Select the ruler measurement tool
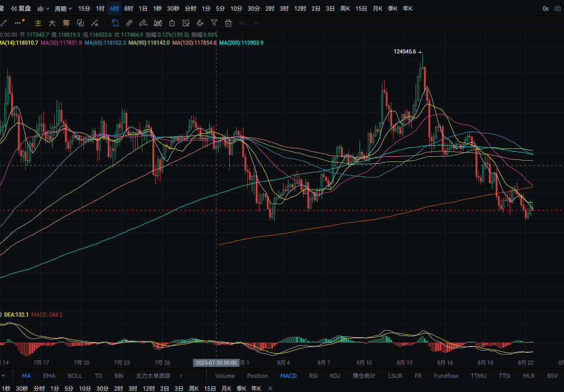 (x=129, y=23)
